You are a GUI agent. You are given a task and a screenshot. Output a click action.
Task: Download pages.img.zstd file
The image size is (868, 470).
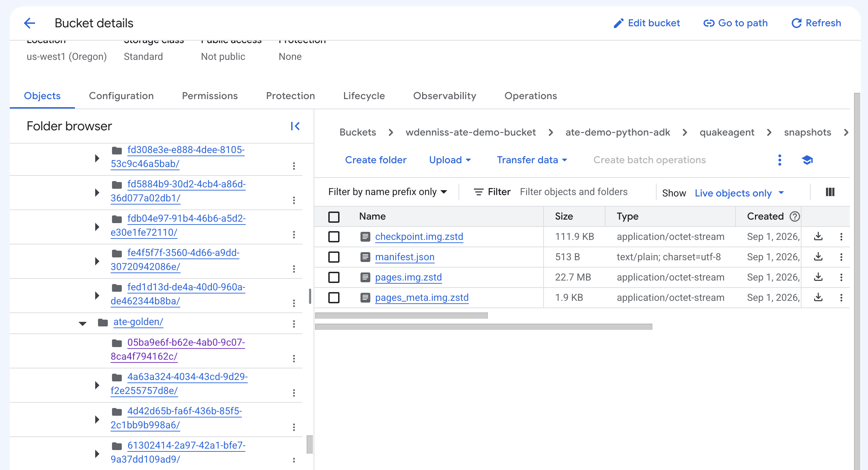click(818, 277)
